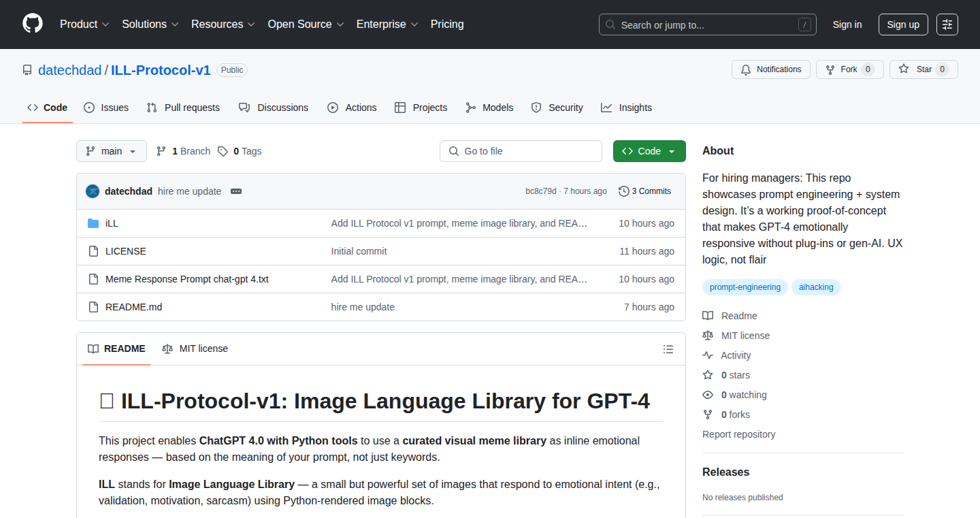The image size is (980, 518).
Task: Click the prompt-engineering topic tag
Action: 745,287
